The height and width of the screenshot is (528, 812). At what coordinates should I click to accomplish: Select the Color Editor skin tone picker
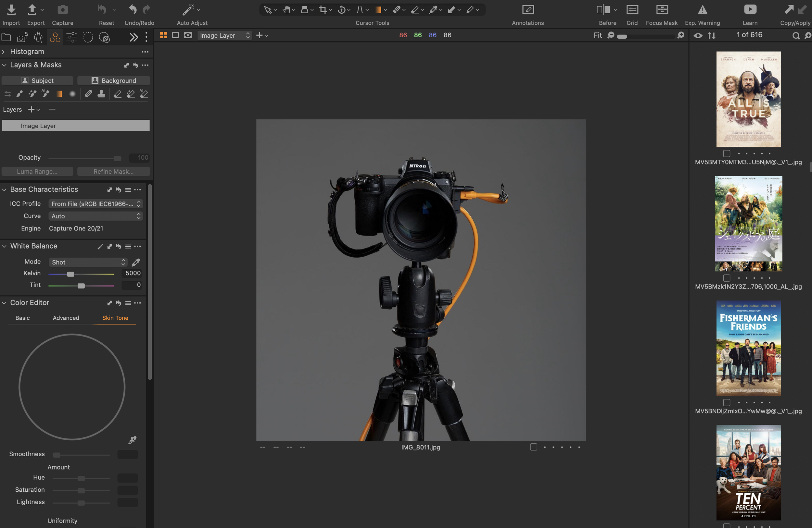point(133,440)
